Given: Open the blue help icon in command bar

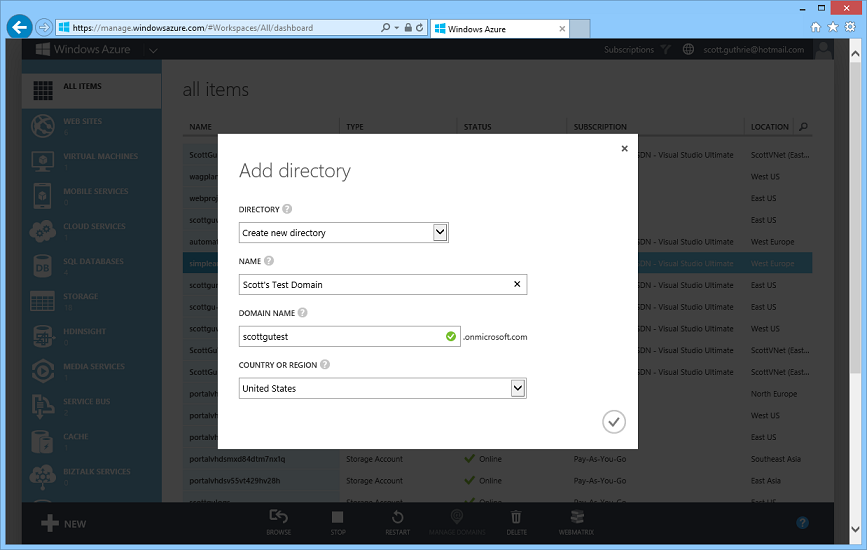Looking at the screenshot, I should [802, 522].
